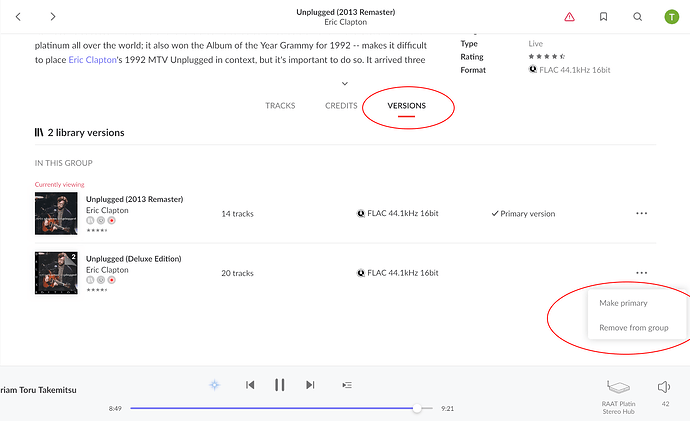Click the Unplugged (Deluxe Edition) title

click(134, 259)
